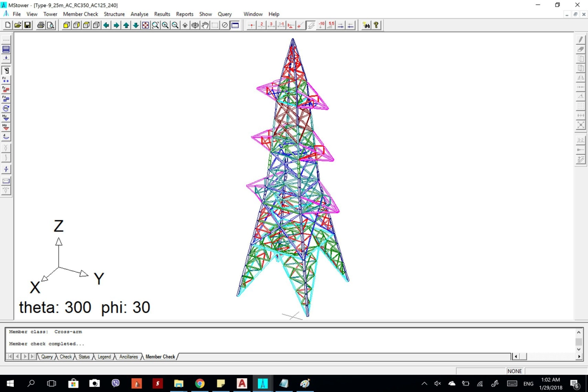Toggle the viewport window mode button
588x392 pixels.
click(235, 25)
